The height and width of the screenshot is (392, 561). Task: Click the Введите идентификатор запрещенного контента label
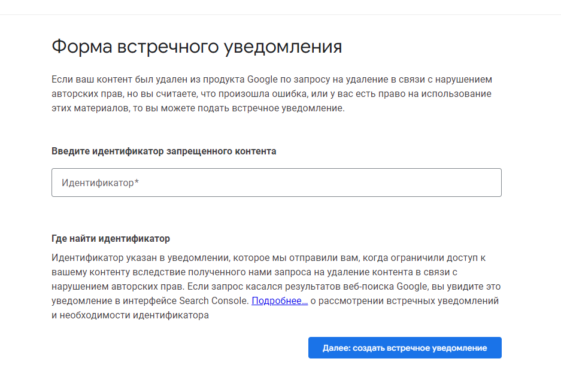click(x=164, y=151)
